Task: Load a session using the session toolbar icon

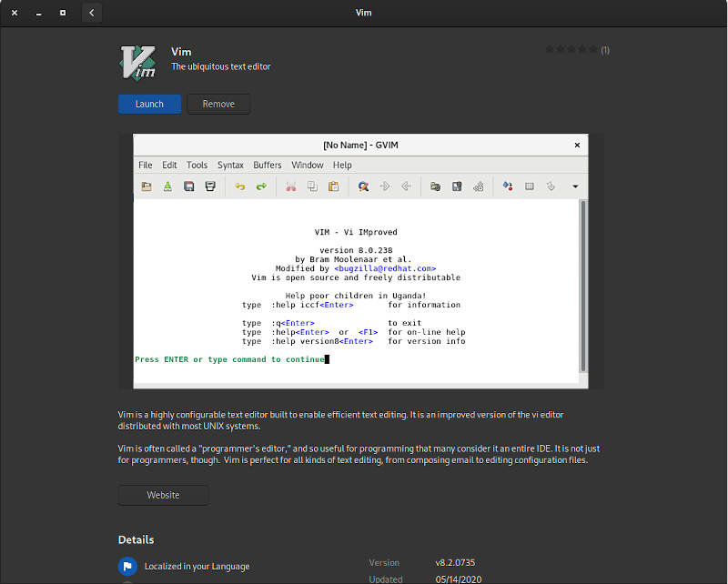Action: pyautogui.click(x=435, y=186)
